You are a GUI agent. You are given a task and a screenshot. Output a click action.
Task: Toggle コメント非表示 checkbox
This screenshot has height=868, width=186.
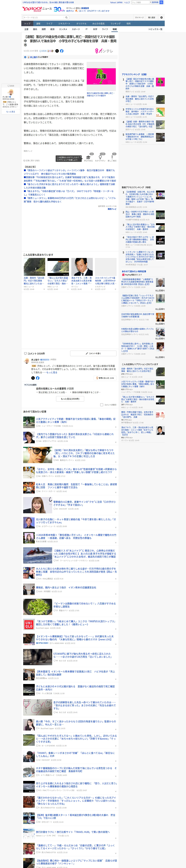coord(102,405)
